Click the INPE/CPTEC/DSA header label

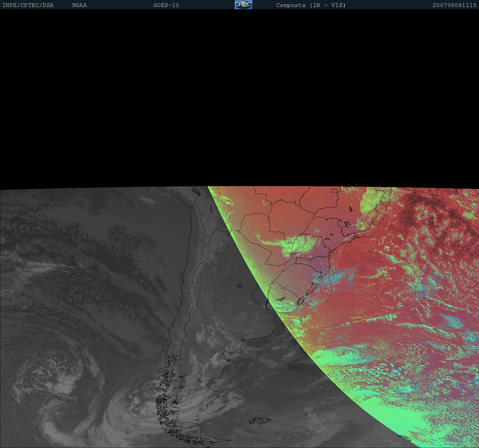click(28, 5)
